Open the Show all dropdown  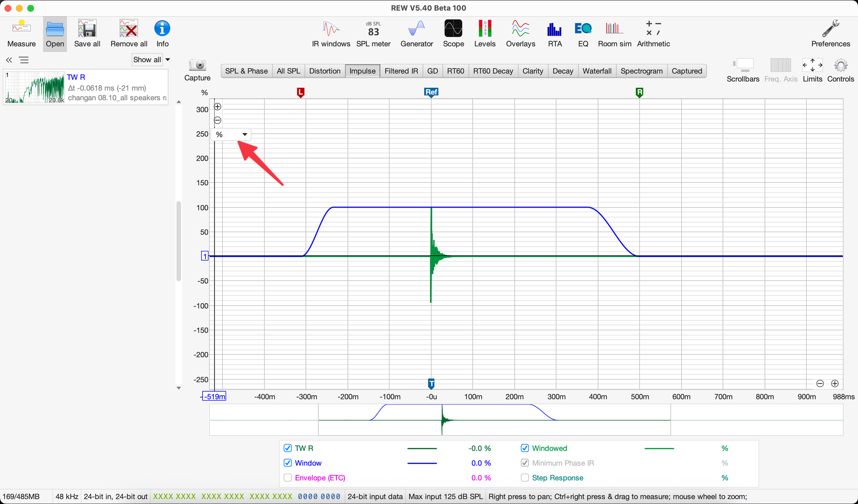point(151,60)
